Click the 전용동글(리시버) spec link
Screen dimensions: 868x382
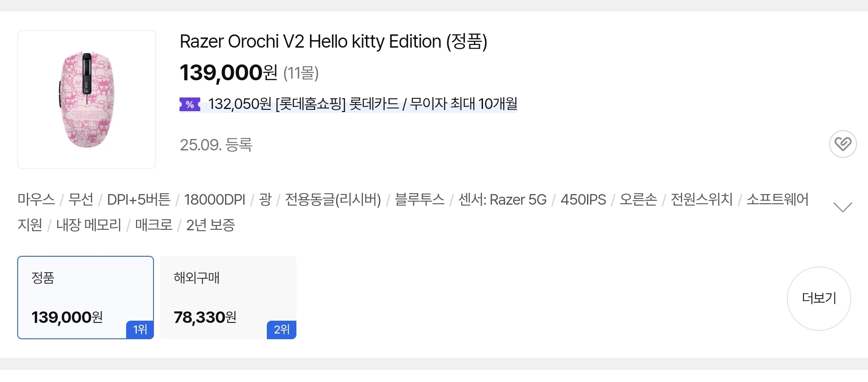coord(333,200)
